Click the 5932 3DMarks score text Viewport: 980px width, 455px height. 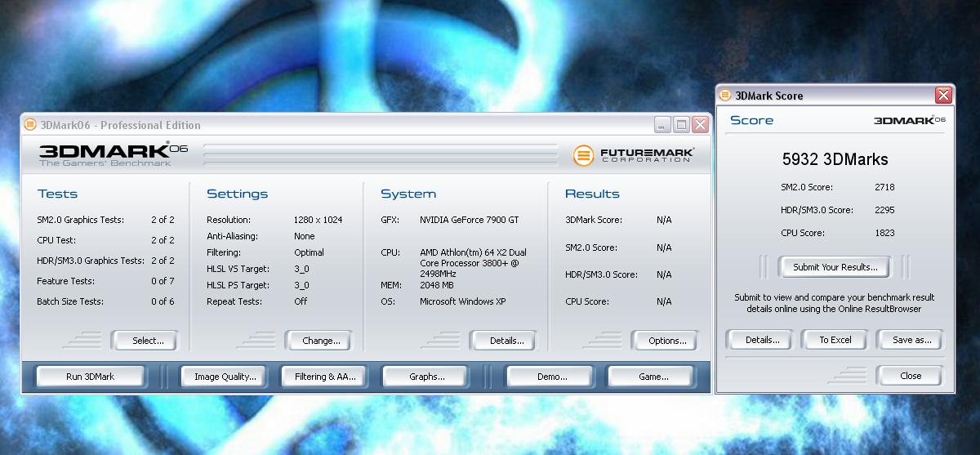coord(835,159)
